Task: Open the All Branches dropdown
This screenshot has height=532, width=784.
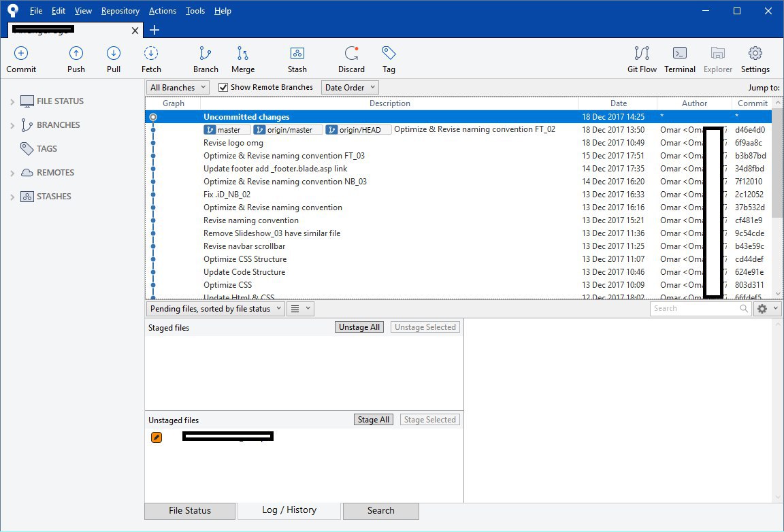Action: click(x=178, y=88)
